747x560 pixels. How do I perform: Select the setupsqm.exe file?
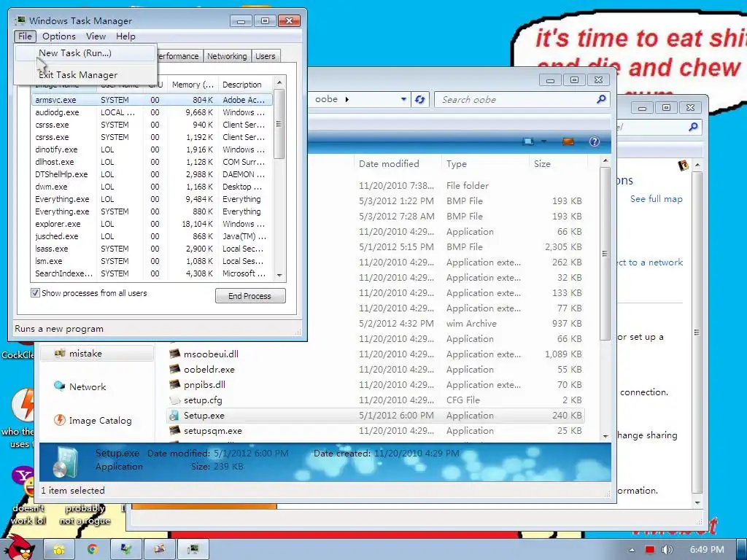tap(376, 430)
